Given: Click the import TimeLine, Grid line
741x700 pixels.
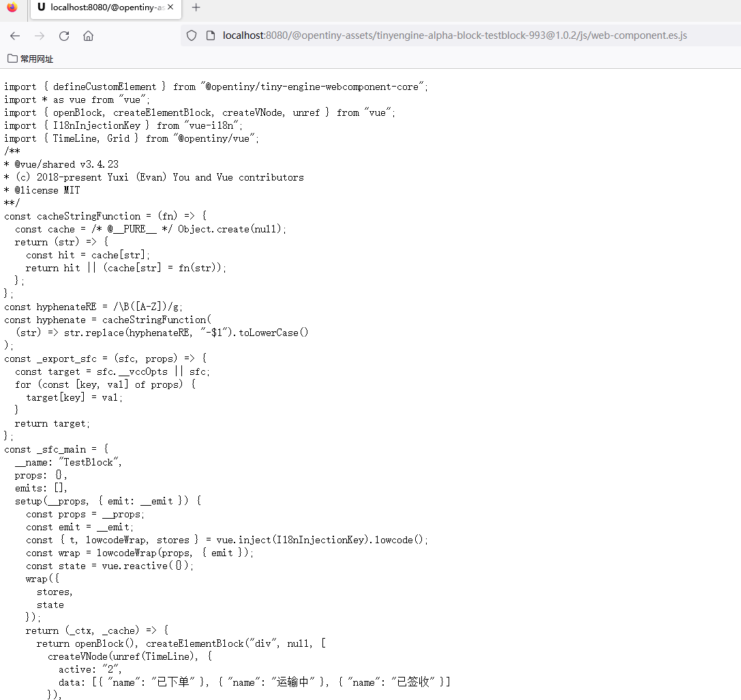Looking at the screenshot, I should tap(132, 138).
